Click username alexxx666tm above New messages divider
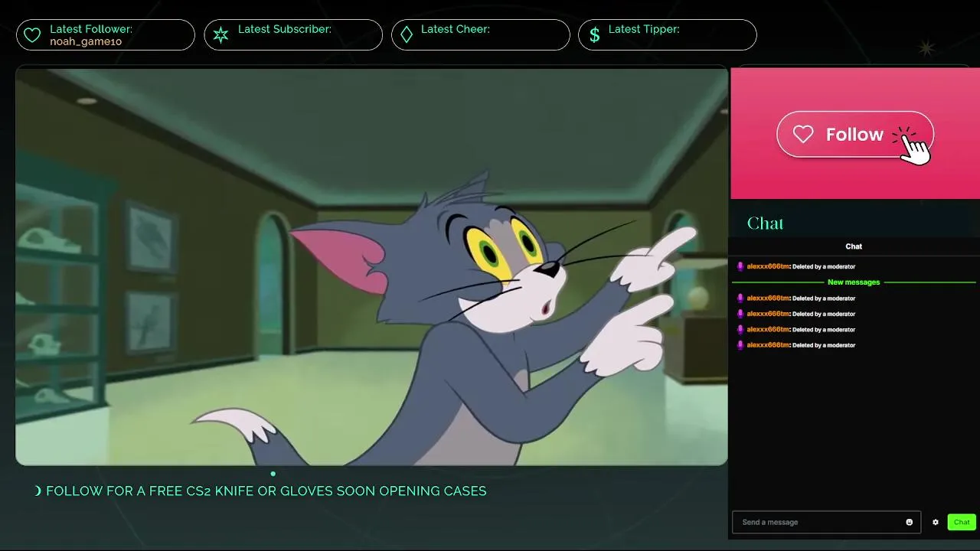Image resolution: width=980 pixels, height=551 pixels. tap(768, 266)
